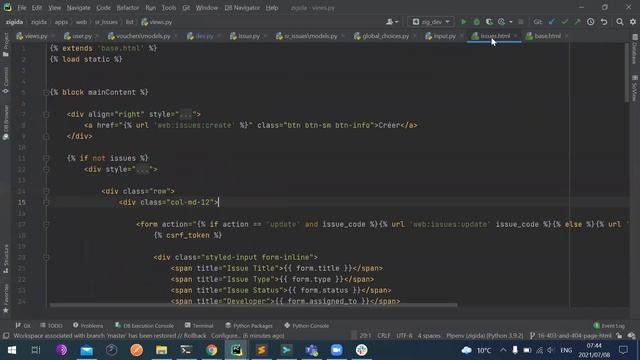Open the Favorites tool window star button
The image size is (640, 360).
pos(6,299)
